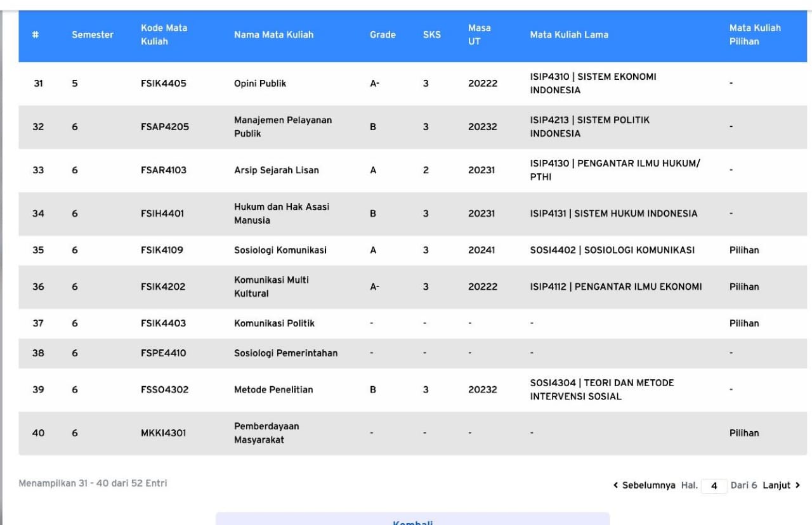Click ISIP4213 | SISTEM POLITIK INDONESIA cell
Screen dimensions: 812x525
[x=590, y=127]
